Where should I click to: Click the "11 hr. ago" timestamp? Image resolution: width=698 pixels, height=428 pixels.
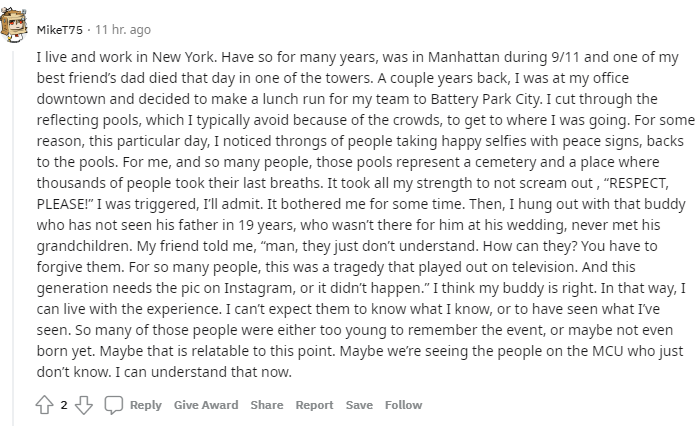(x=123, y=30)
